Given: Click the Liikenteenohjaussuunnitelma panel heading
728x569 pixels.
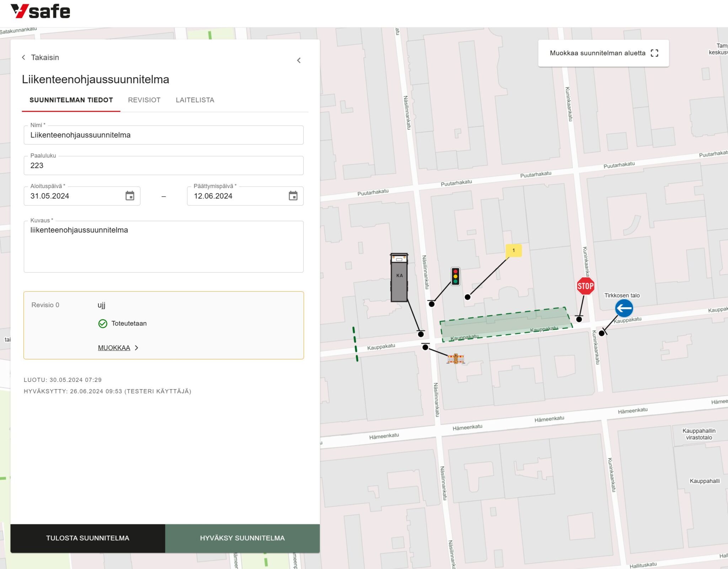Looking at the screenshot, I should point(96,79).
